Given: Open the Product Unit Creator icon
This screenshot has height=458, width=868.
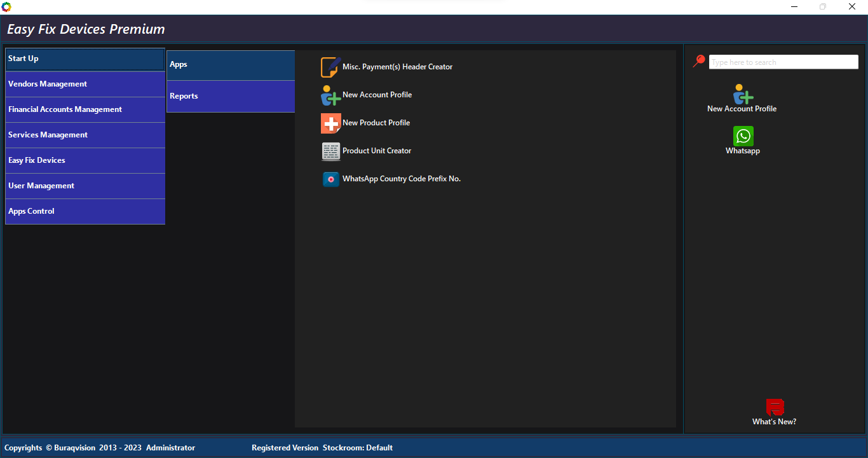Looking at the screenshot, I should (x=330, y=151).
